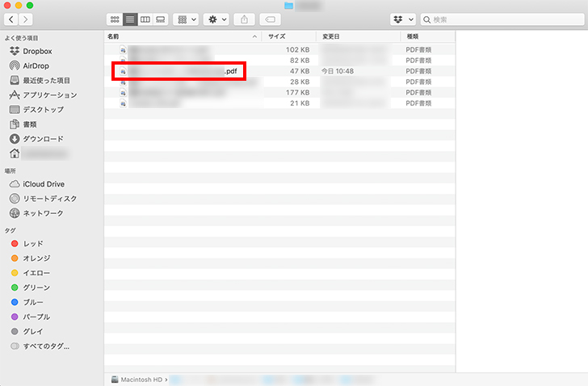Select the 28 KB PDF file row
This screenshot has height=386, width=588.
[279, 82]
